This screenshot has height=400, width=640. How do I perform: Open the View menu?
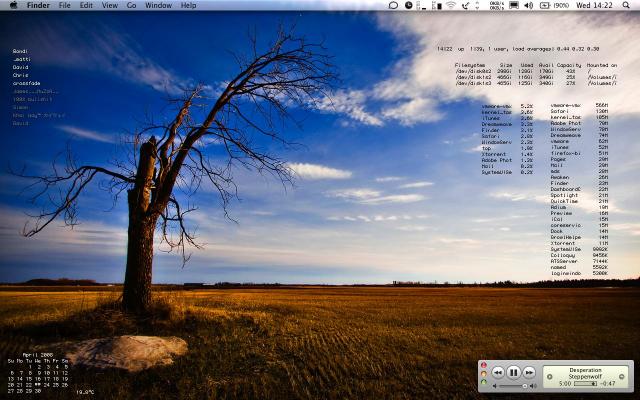coord(110,5)
